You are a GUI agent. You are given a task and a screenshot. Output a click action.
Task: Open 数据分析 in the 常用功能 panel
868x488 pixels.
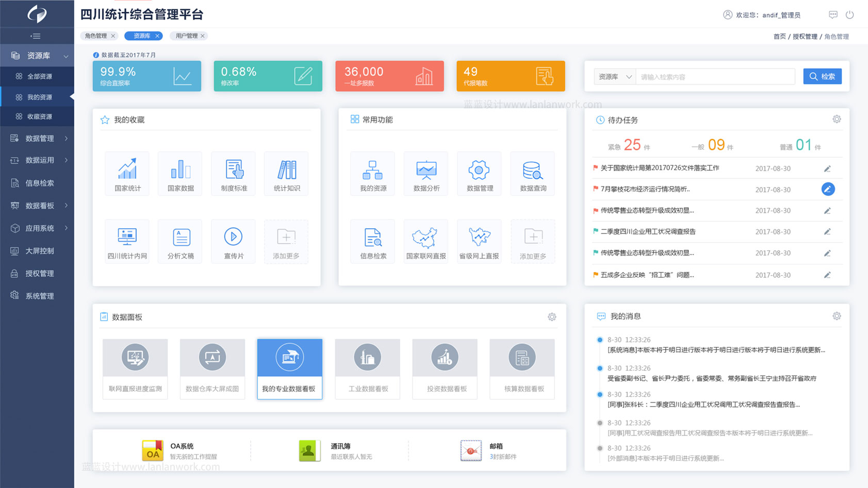(425, 173)
